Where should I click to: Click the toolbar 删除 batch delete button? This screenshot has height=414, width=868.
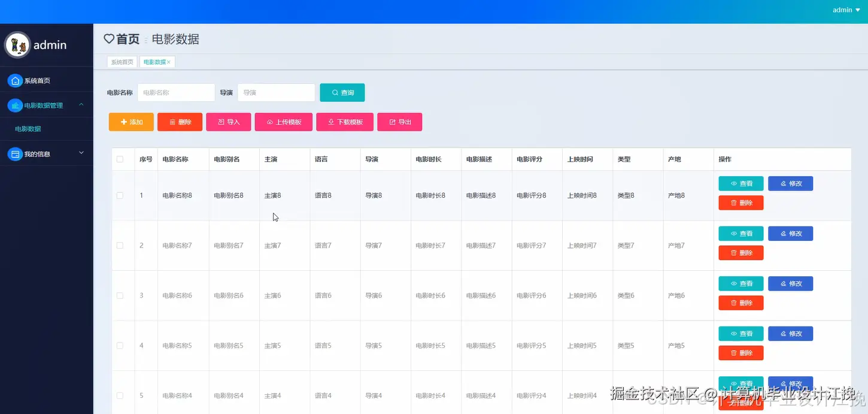[180, 122]
